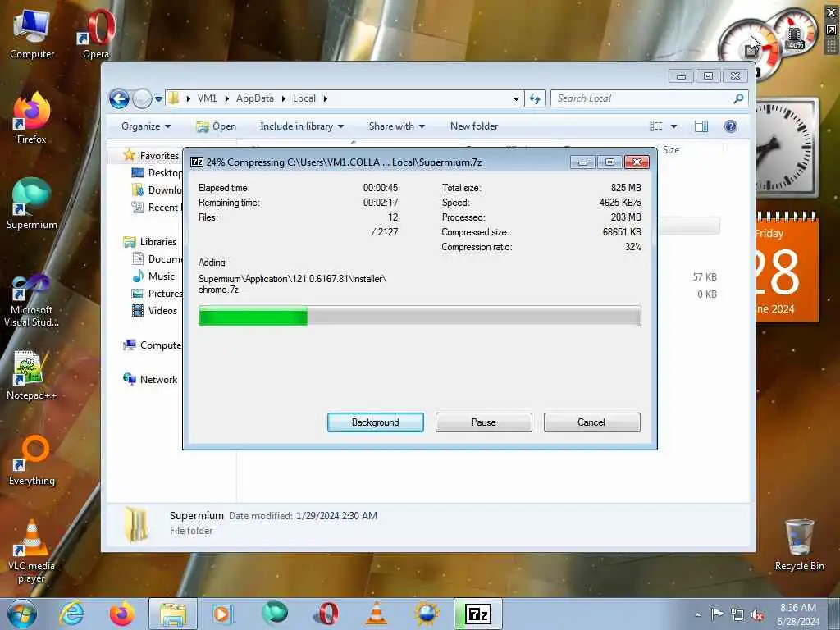Click the Supermium folder details icon
The width and height of the screenshot is (840, 630).
click(136, 524)
